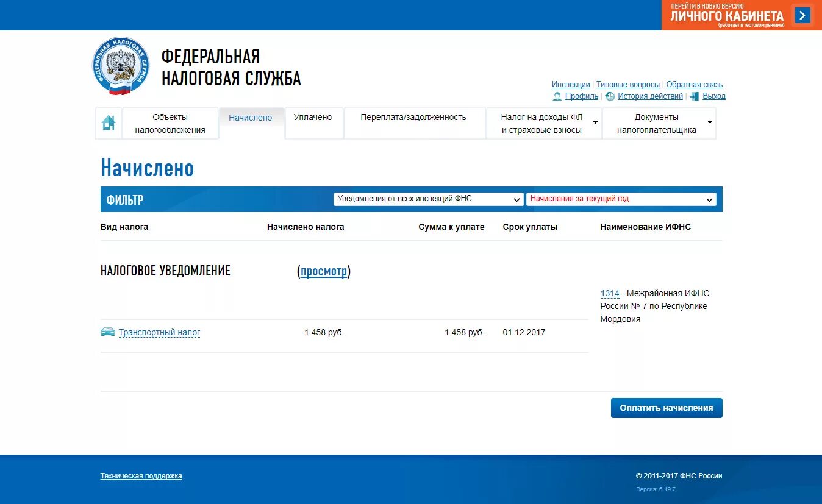This screenshot has width=822, height=504.
Task: Click the Версия: 6.19.7 footer text
Action: click(x=656, y=489)
